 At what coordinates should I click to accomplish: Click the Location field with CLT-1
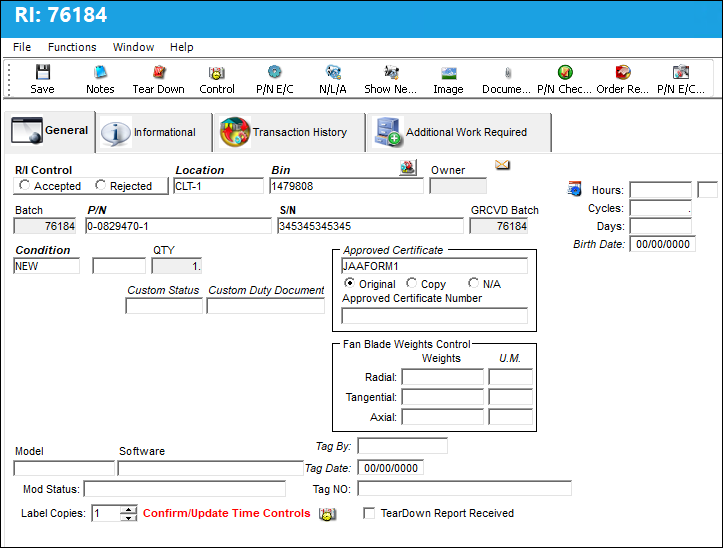218,186
